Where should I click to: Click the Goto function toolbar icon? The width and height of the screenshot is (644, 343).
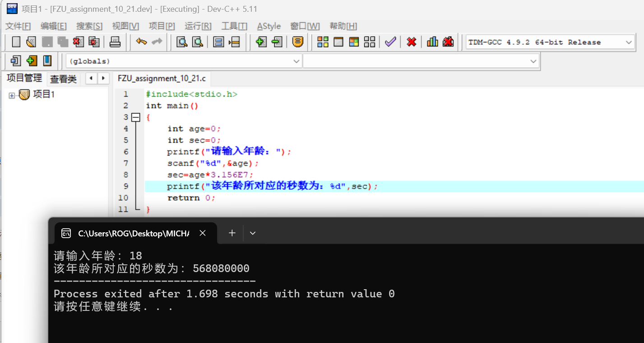[219, 42]
